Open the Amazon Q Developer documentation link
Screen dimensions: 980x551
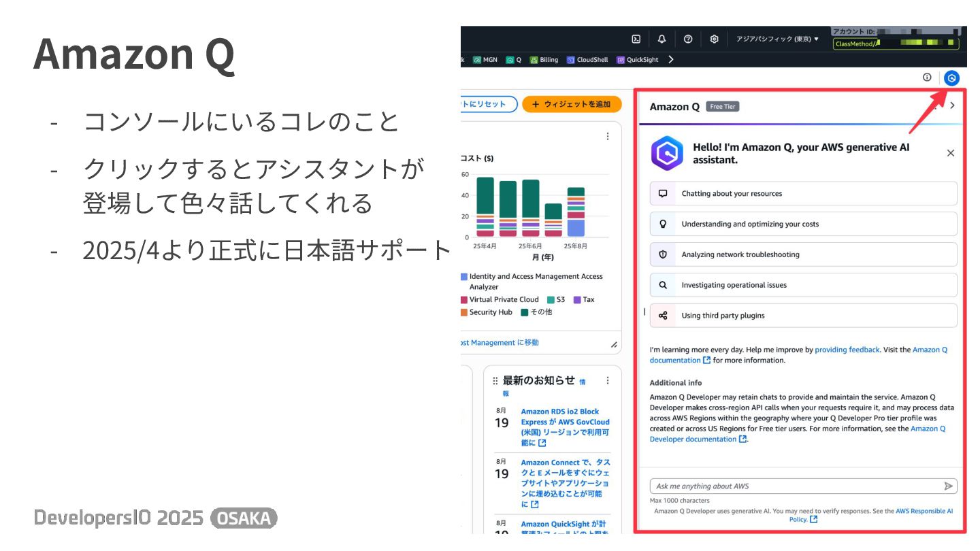tap(699, 439)
